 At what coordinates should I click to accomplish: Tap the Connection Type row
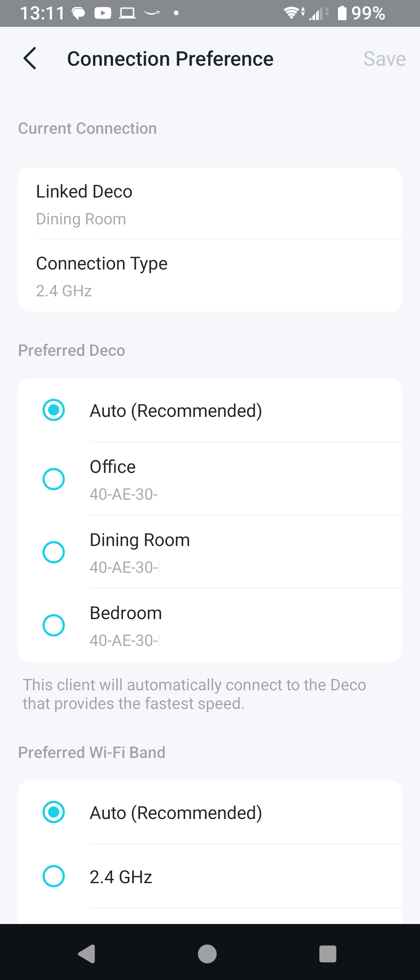pyautogui.click(x=210, y=276)
